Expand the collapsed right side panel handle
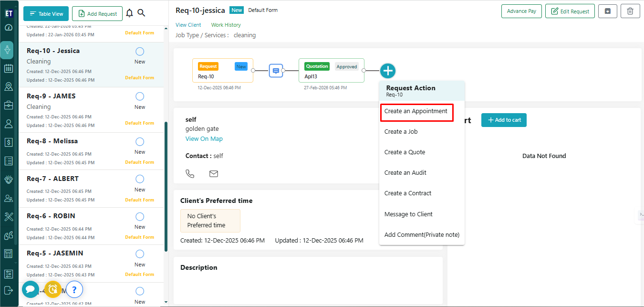Screen dimensions: 644x307 click(x=640, y=215)
